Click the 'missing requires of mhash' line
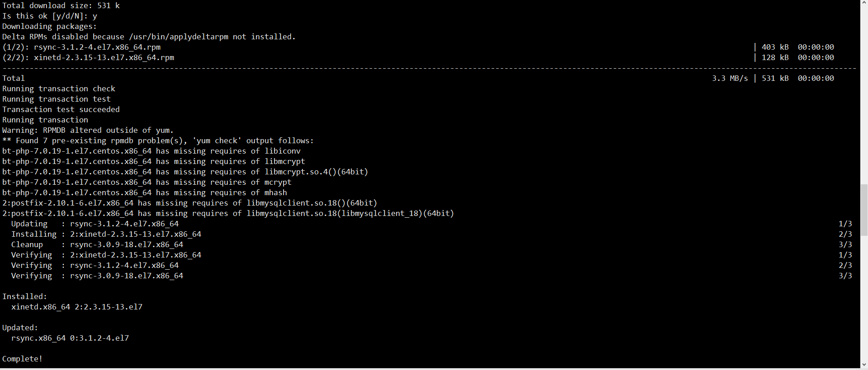This screenshot has height=370, width=868. (145, 192)
